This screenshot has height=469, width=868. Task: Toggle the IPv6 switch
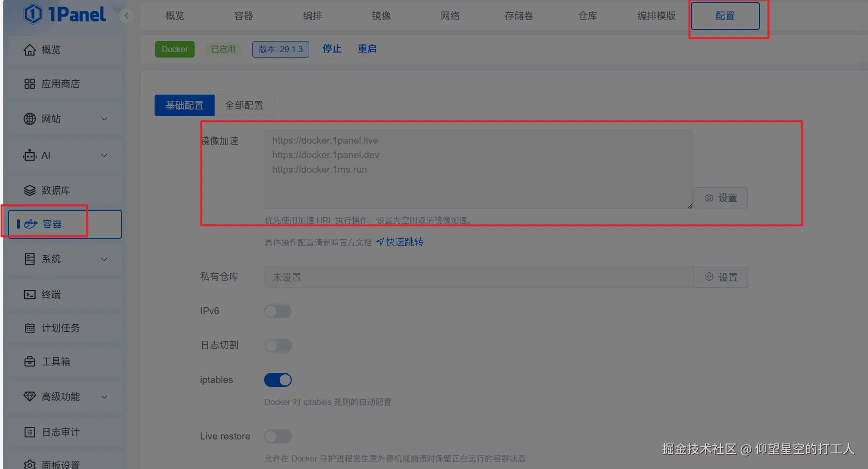278,311
